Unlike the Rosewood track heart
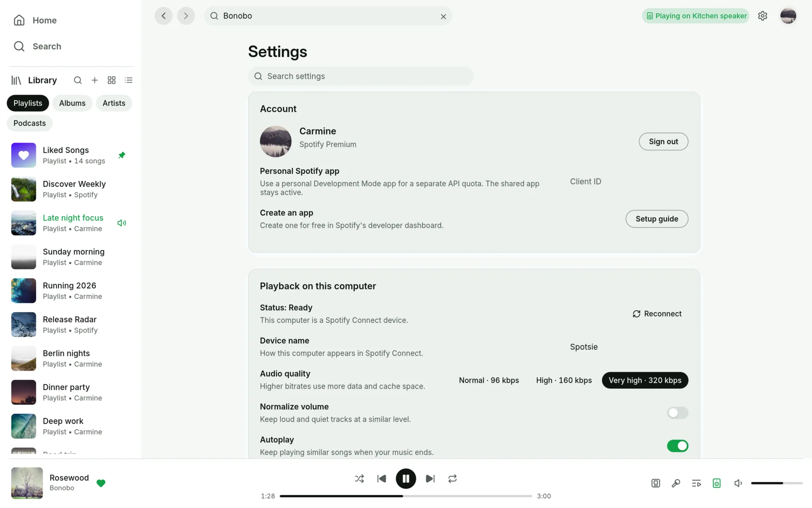The image size is (812, 508). click(101, 483)
